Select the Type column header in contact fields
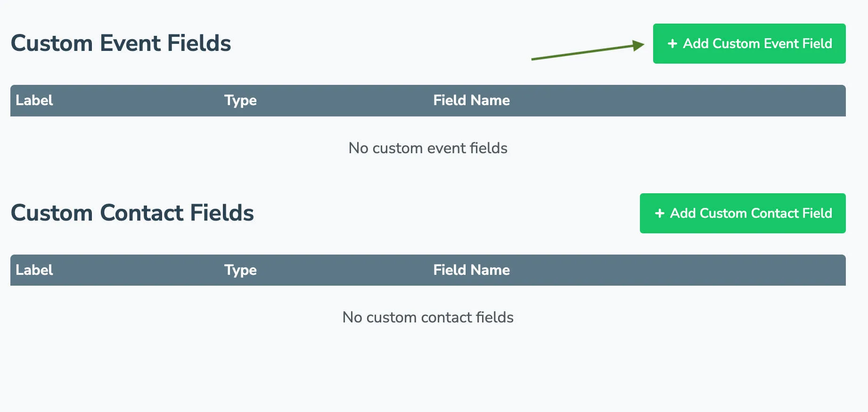 point(240,270)
